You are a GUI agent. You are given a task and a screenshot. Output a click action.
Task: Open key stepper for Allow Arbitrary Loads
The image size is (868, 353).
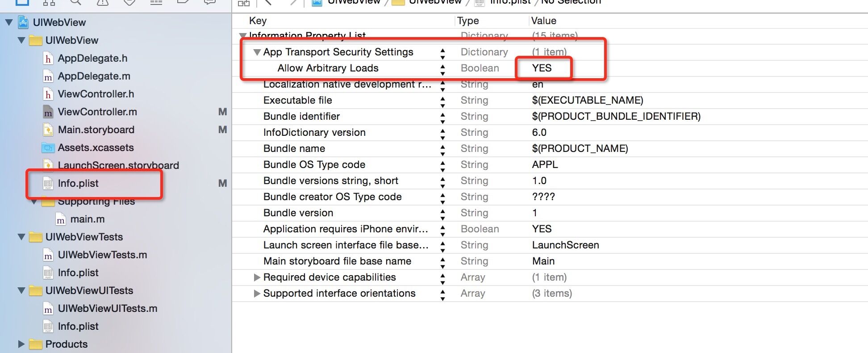[442, 70]
